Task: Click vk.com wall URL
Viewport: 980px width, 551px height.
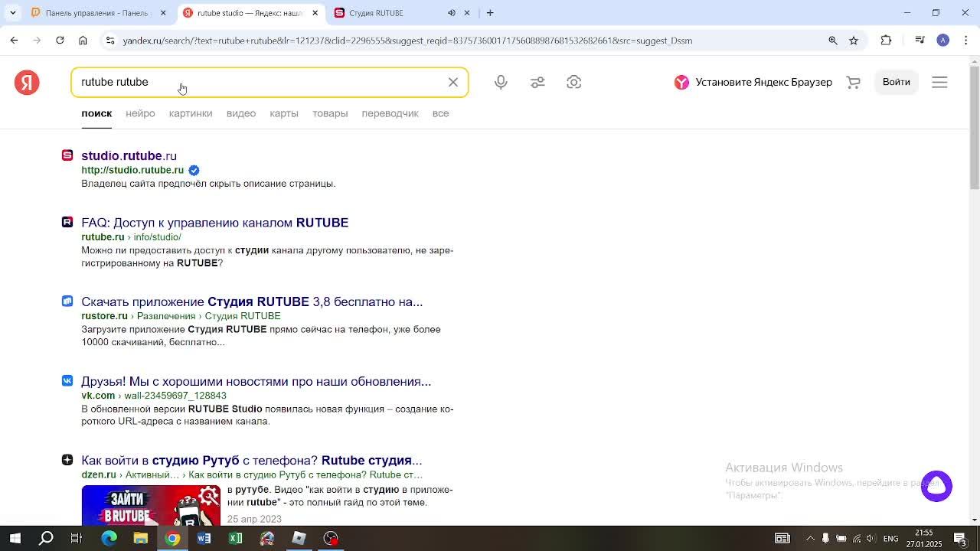Action: pos(154,396)
